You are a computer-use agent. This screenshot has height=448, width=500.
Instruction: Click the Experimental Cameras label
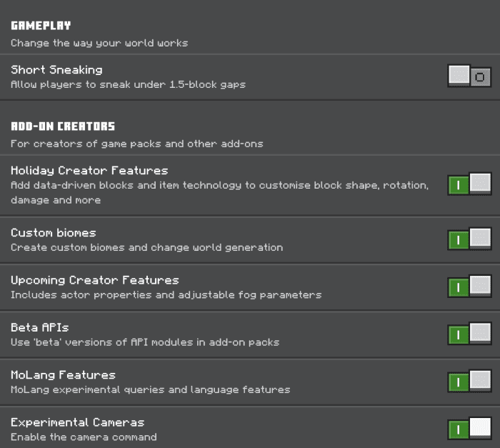click(77, 422)
